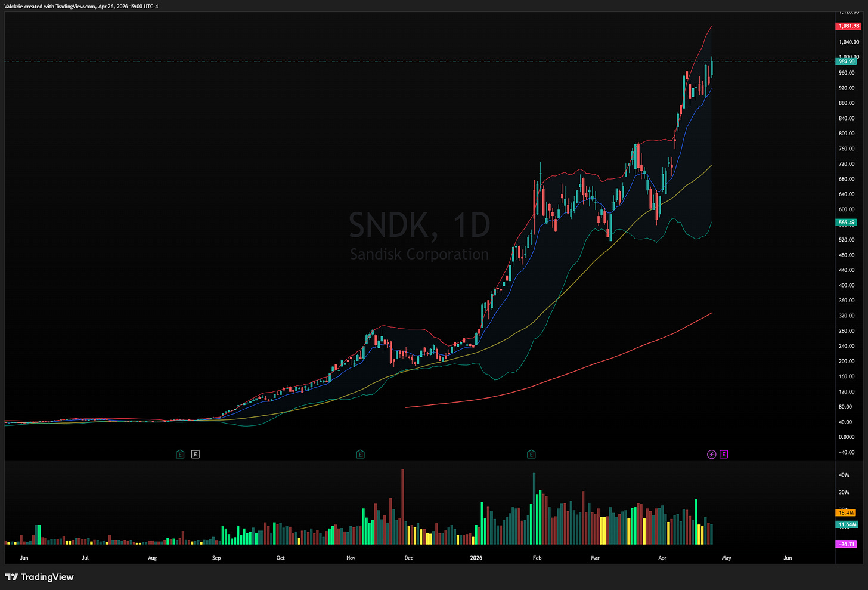Click the 240.00 price axis tick
This screenshot has height=590, width=868.
[847, 347]
